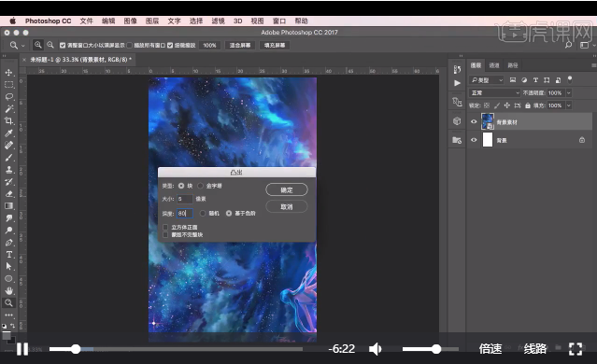597x364 pixels.
Task: Open the layer blend mode dropdown
Action: coord(494,92)
